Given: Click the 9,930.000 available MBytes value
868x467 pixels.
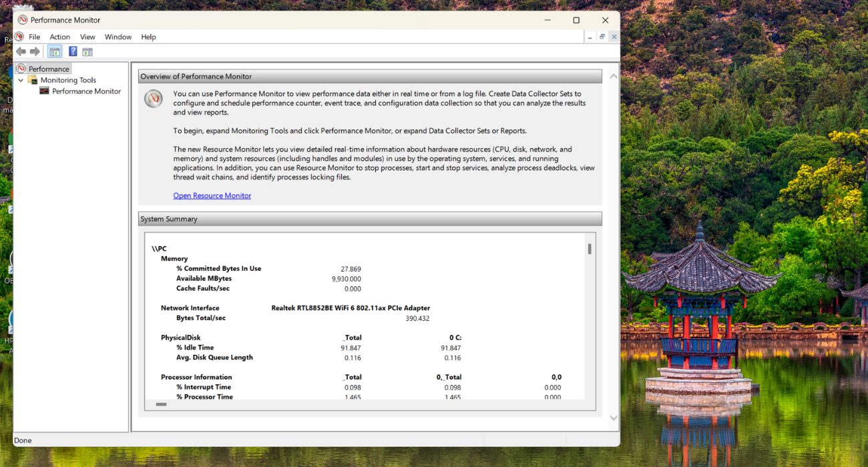Looking at the screenshot, I should pos(347,279).
